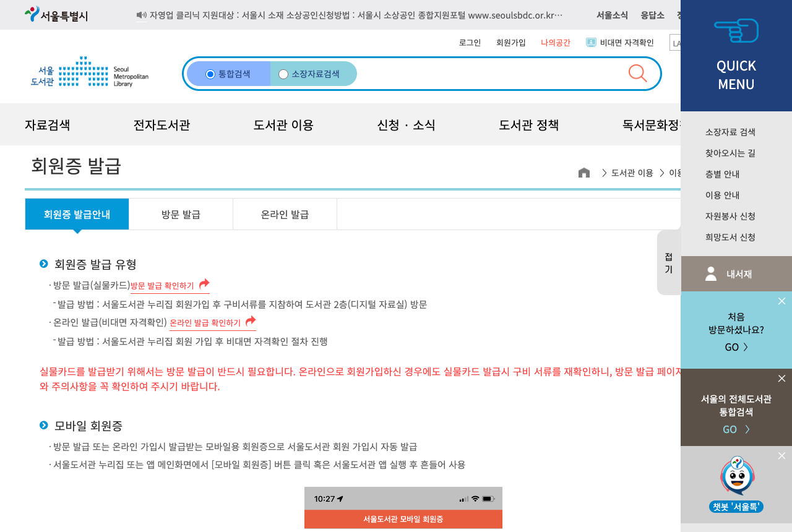Click the 회원증 발급 page title
792x532 pixels.
pyautogui.click(x=76, y=166)
